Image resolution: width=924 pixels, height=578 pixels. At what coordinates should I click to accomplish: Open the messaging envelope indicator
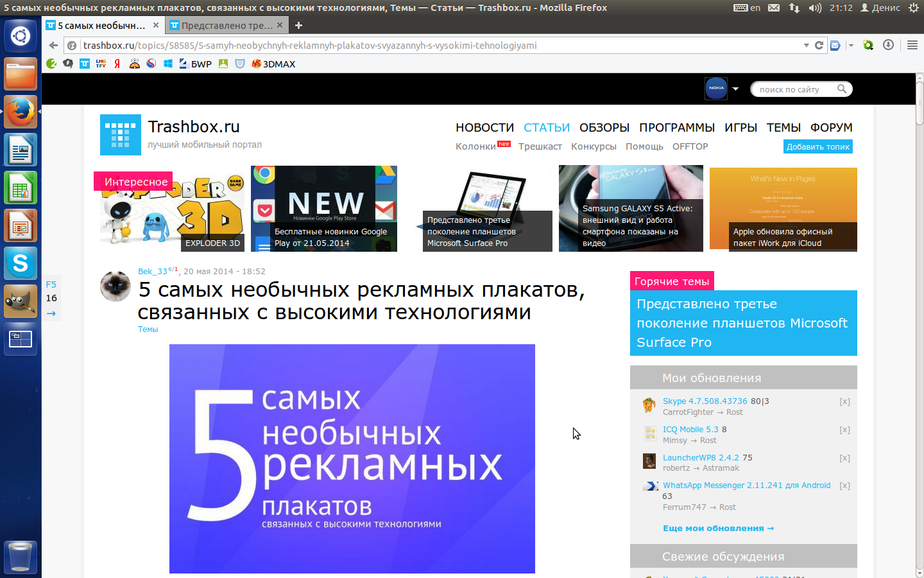(774, 8)
